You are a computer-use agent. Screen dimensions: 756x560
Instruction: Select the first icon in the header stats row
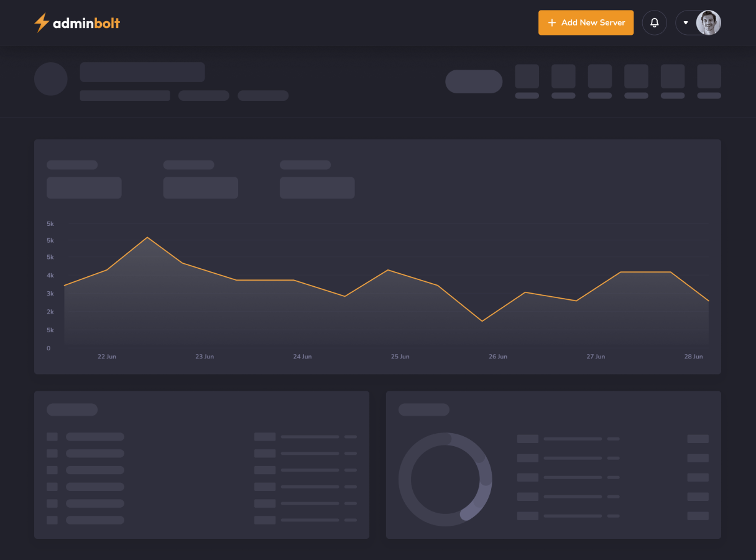point(527,76)
